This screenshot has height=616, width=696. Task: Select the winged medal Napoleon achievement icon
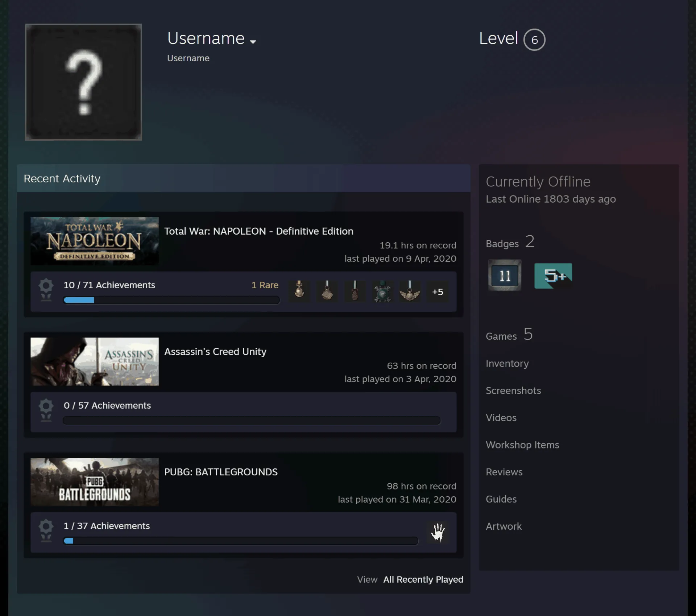410,292
